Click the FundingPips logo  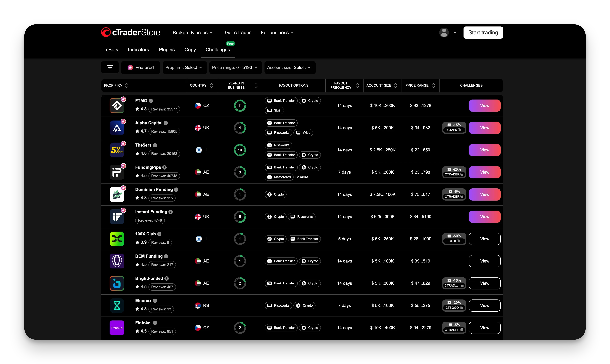[x=117, y=172]
